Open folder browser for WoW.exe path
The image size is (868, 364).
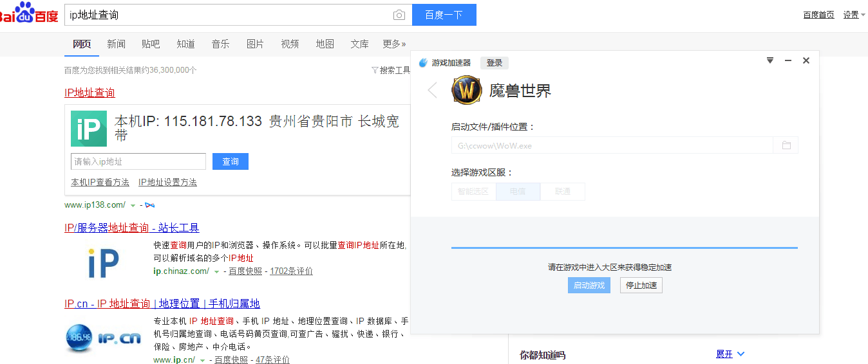[x=786, y=145]
